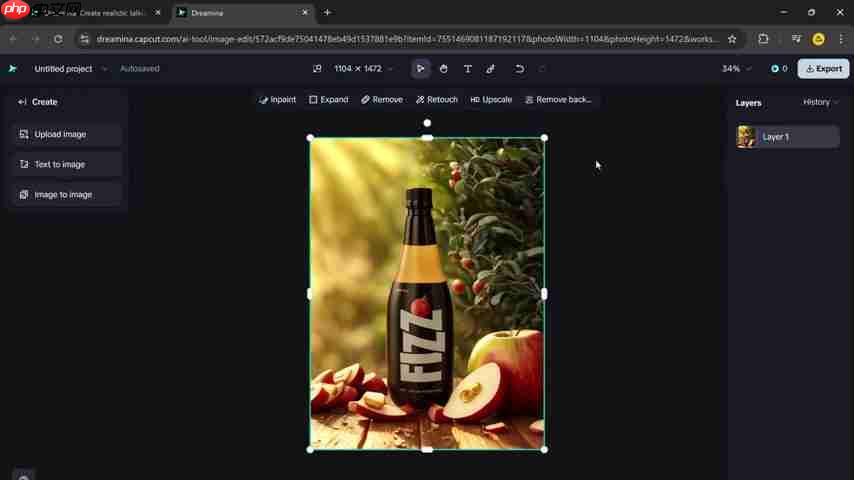Open Text to image option
This screenshot has height=480, width=854.
point(67,164)
